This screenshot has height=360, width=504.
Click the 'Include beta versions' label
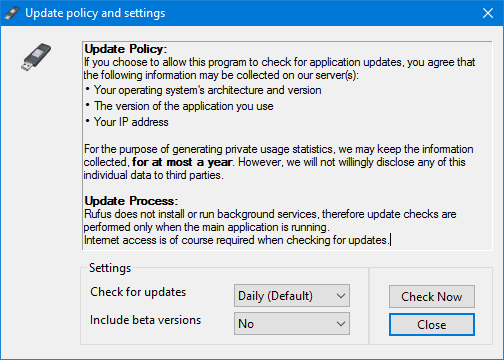145,320
